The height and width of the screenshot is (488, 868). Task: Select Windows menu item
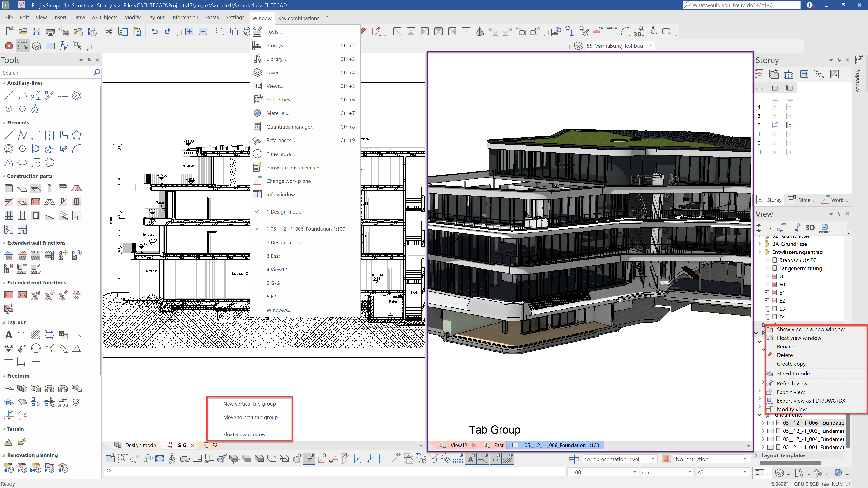pos(278,310)
